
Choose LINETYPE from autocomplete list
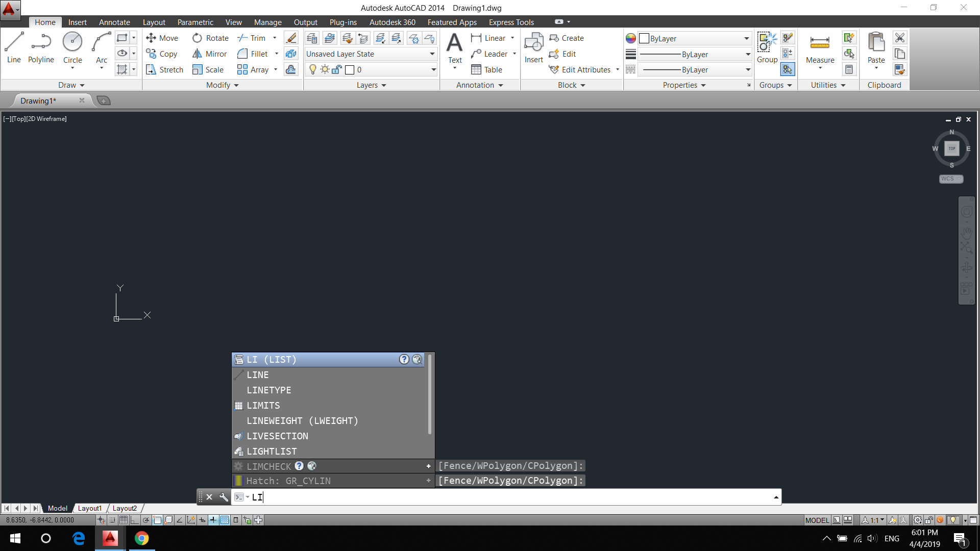click(269, 390)
